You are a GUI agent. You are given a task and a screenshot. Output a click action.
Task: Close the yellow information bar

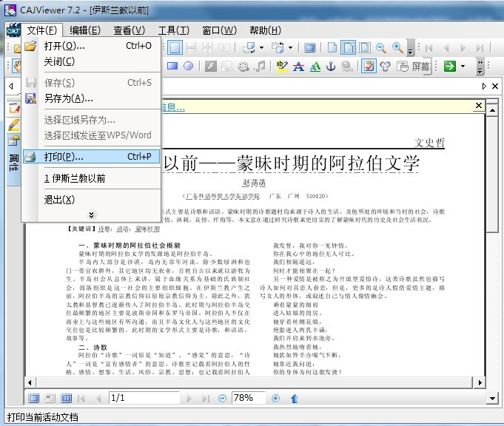(x=479, y=105)
